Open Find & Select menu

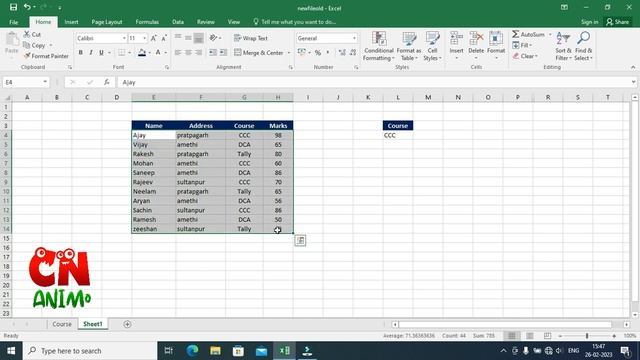(x=583, y=46)
